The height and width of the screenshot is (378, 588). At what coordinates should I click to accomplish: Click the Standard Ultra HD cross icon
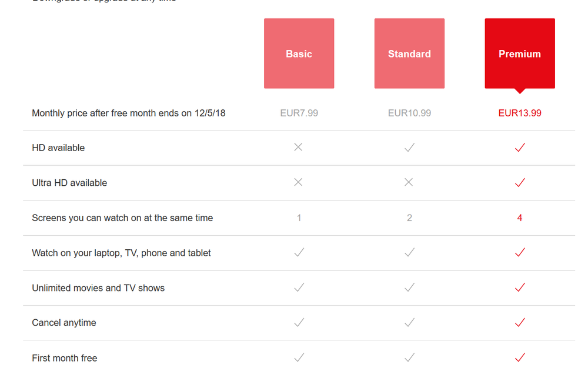(x=409, y=182)
